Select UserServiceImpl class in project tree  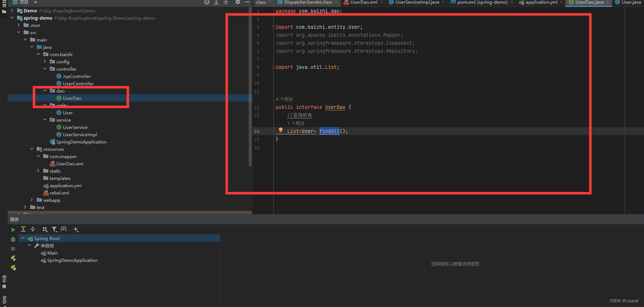click(x=80, y=135)
